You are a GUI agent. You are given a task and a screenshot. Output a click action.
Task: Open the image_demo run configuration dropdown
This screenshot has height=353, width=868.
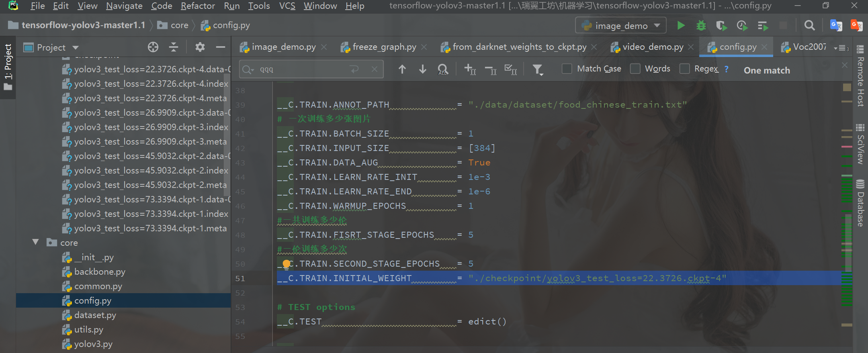point(621,26)
